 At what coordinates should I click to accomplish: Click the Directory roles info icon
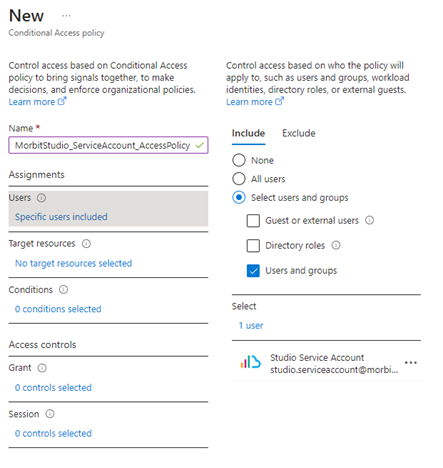(x=336, y=245)
